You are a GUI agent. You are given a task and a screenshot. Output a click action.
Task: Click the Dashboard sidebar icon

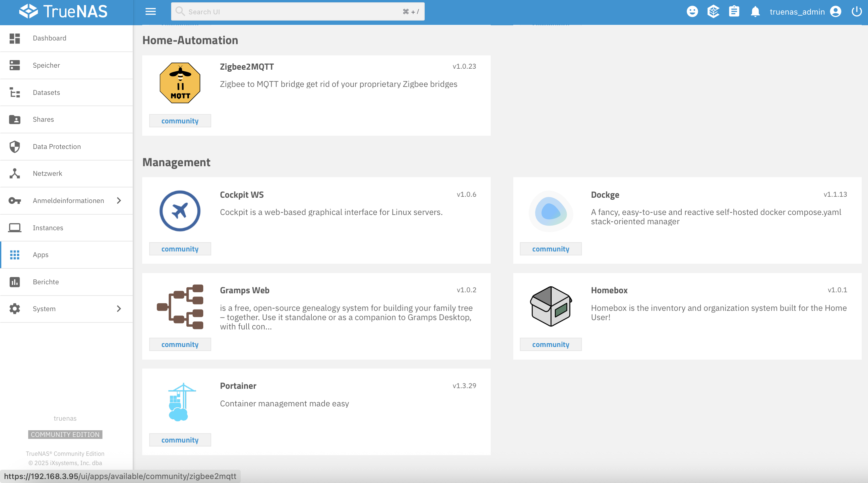[x=15, y=38]
